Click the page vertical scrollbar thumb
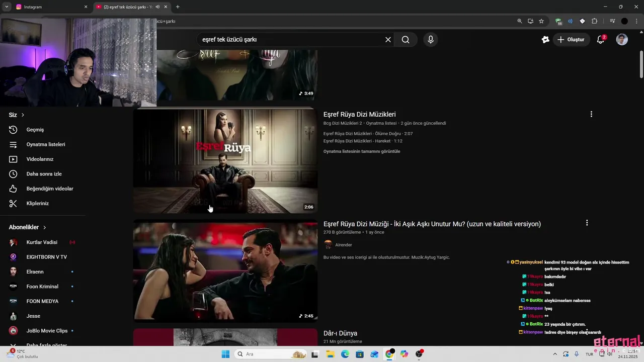The image size is (644, 362). point(641,64)
